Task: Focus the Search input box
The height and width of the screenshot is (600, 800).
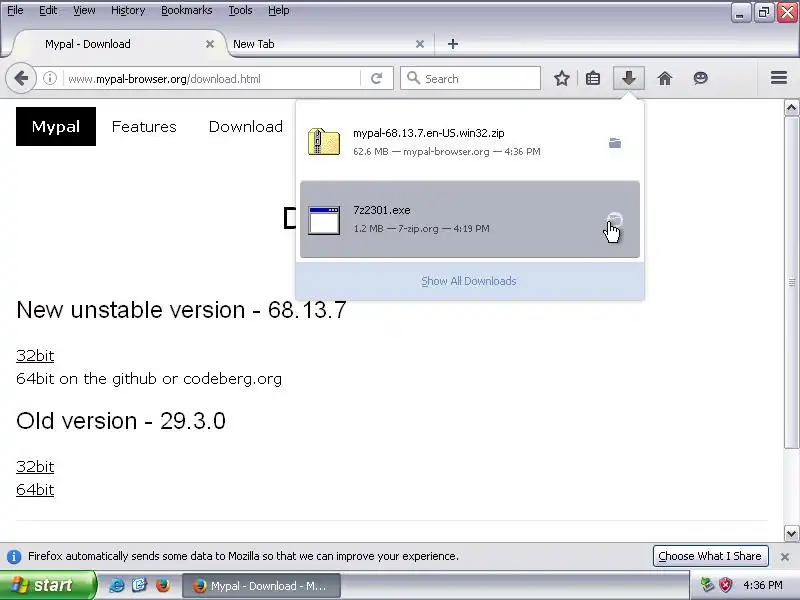Action: pos(470,79)
